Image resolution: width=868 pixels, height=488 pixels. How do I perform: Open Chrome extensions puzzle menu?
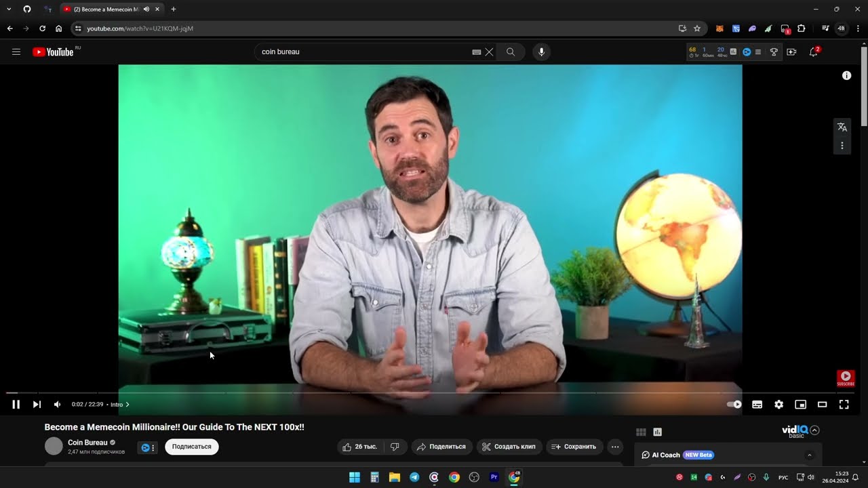pos(801,28)
